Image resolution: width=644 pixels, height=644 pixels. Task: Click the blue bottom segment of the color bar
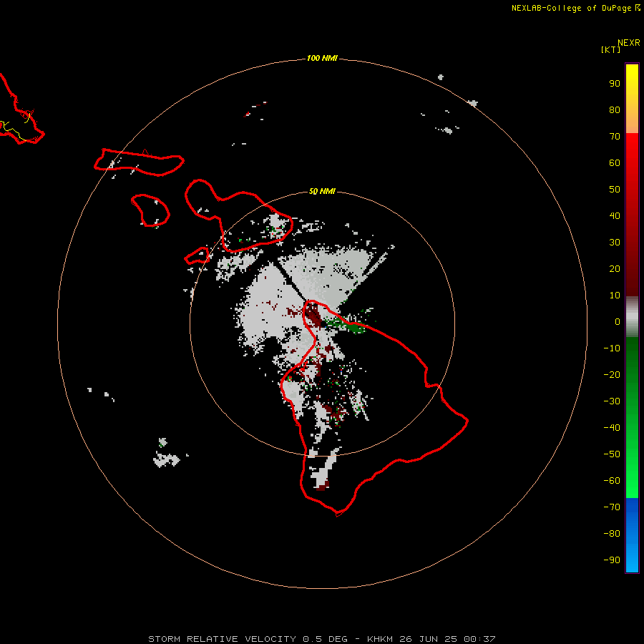pos(632,535)
